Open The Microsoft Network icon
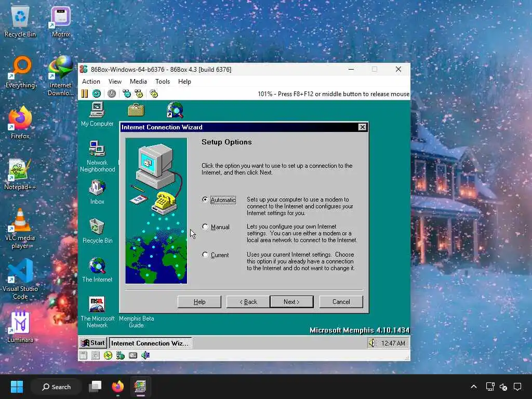 click(x=97, y=312)
